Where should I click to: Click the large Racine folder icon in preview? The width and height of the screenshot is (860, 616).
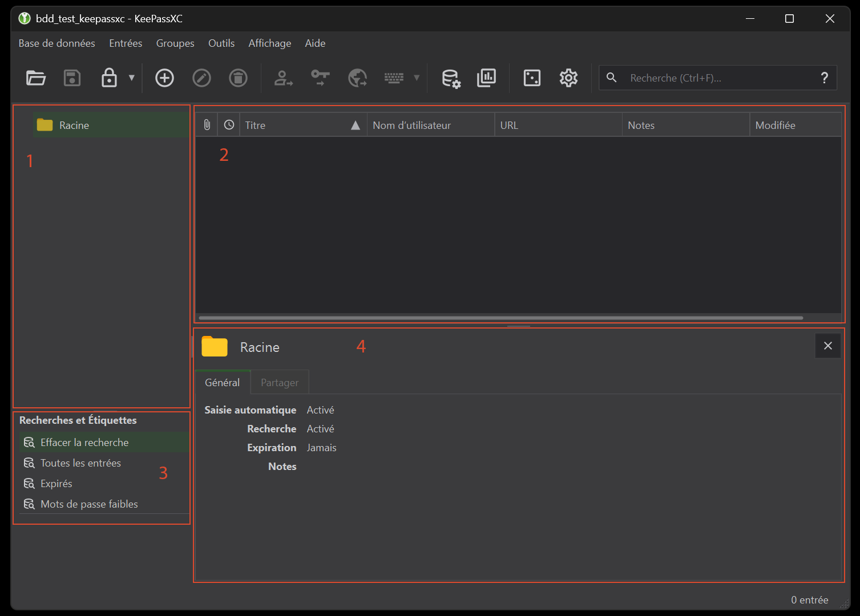[215, 346]
